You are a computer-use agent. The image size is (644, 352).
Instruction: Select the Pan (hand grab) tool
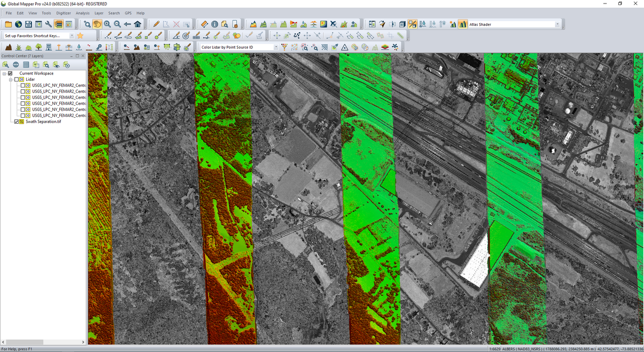click(97, 24)
